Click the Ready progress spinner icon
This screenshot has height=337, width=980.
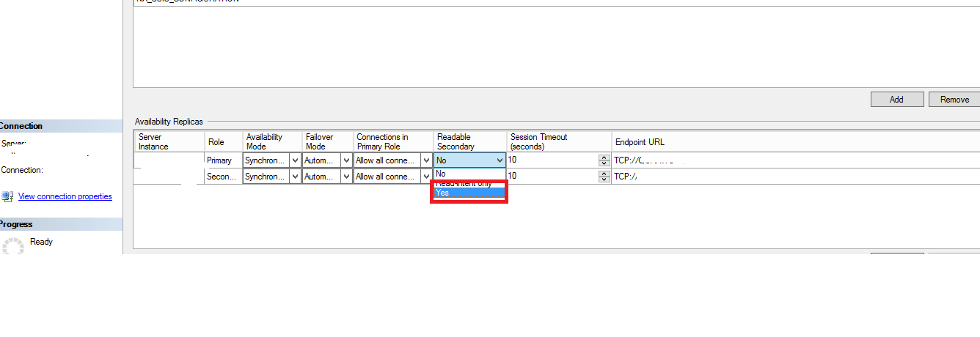[x=13, y=245]
